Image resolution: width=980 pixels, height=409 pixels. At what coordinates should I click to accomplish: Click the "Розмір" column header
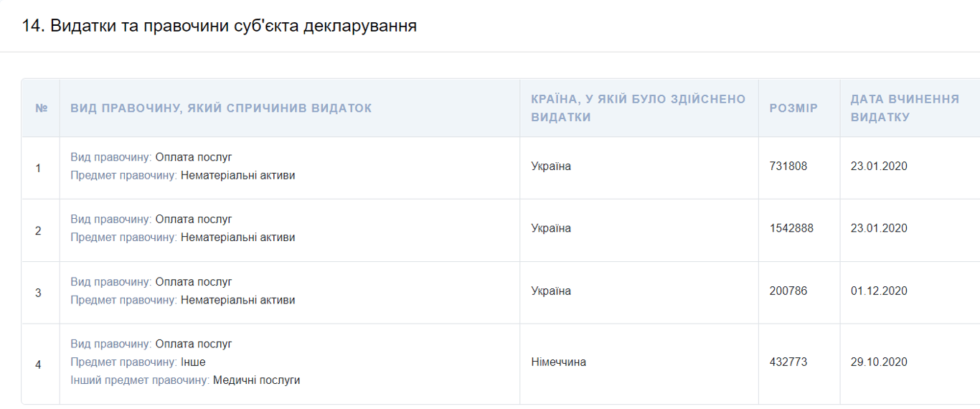(x=793, y=108)
